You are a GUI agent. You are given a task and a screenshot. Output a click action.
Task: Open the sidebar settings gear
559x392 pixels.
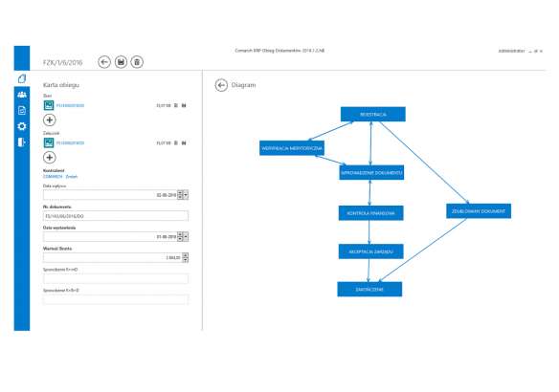[22, 126]
